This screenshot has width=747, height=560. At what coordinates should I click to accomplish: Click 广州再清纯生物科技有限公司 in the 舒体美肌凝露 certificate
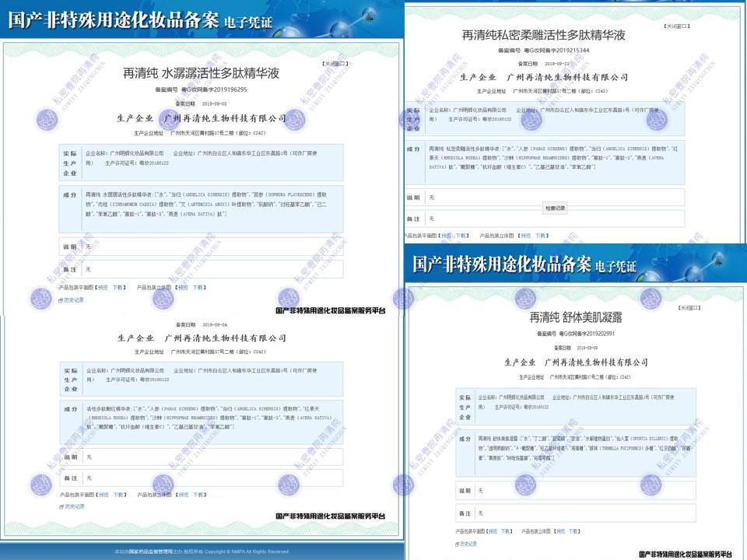597,362
